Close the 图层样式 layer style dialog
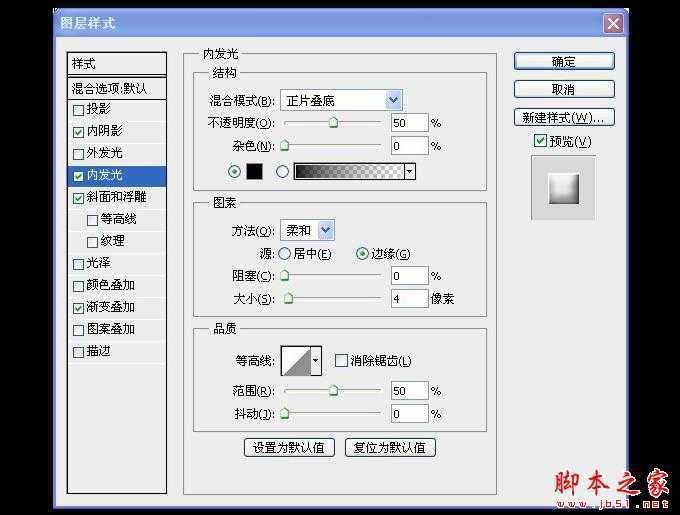This screenshot has width=680, height=515. pos(613,23)
